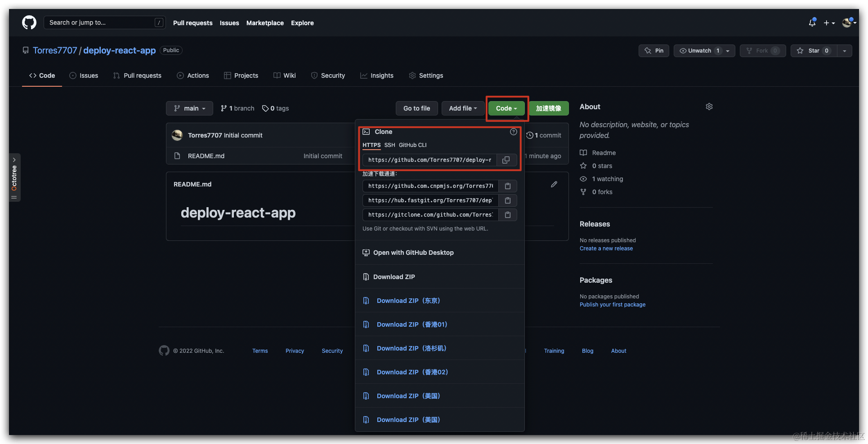Open the Torres7707 owner link
Viewport: 868px width, 444px height.
55,50
